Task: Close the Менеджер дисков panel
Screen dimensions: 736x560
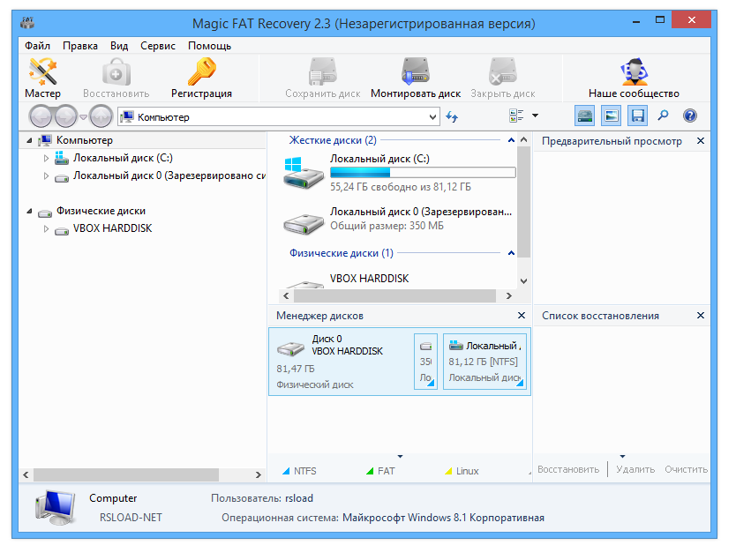Action: tap(522, 315)
